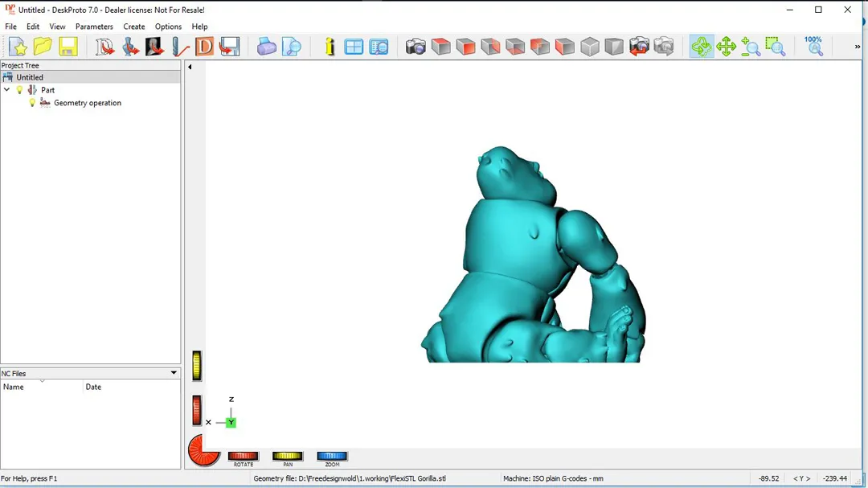Click the red circular rotation dial
This screenshot has width=868, height=488.
[x=203, y=449]
